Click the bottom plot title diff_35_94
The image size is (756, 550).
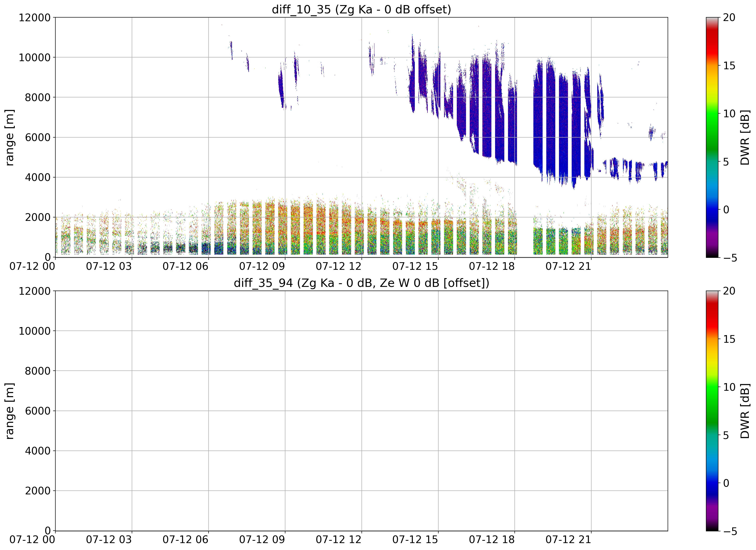[361, 283]
